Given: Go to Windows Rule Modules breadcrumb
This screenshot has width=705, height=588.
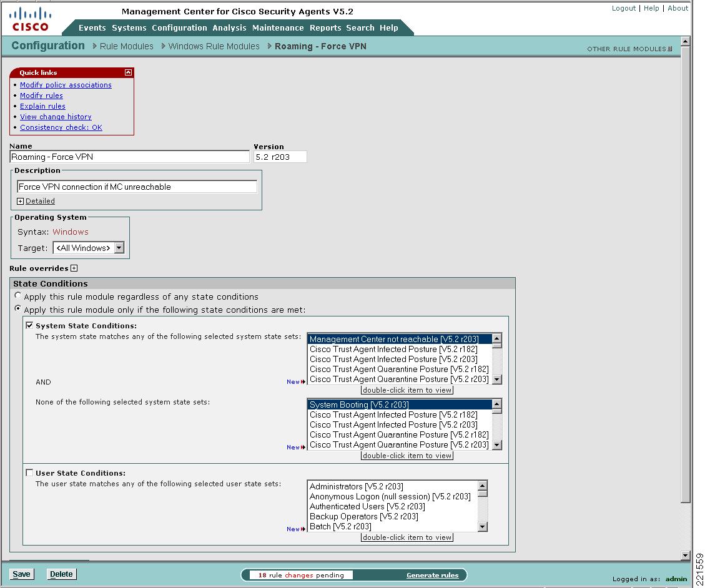Looking at the screenshot, I should coord(214,46).
